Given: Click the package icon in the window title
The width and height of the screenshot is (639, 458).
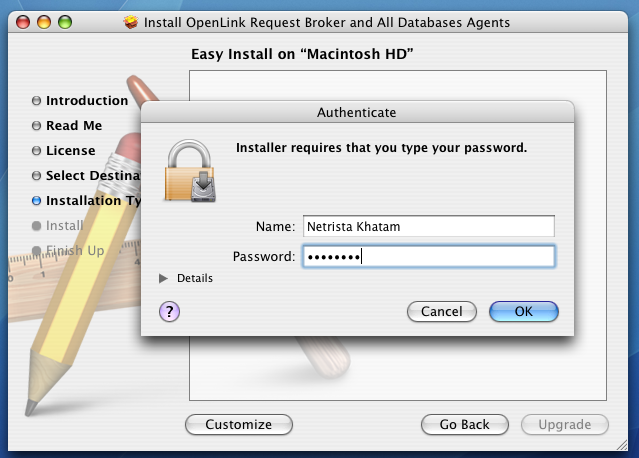Looking at the screenshot, I should 131,22.
